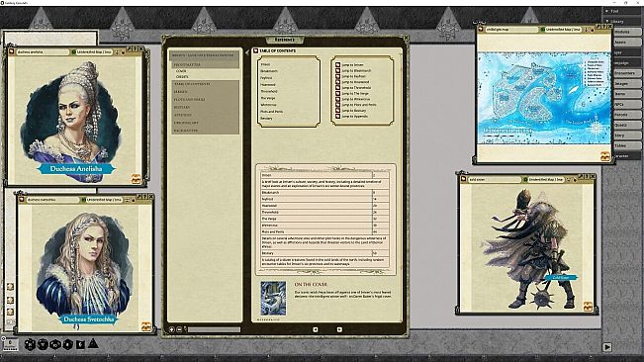Click orange share icon in Duchess Anelisha window

[x=136, y=179]
